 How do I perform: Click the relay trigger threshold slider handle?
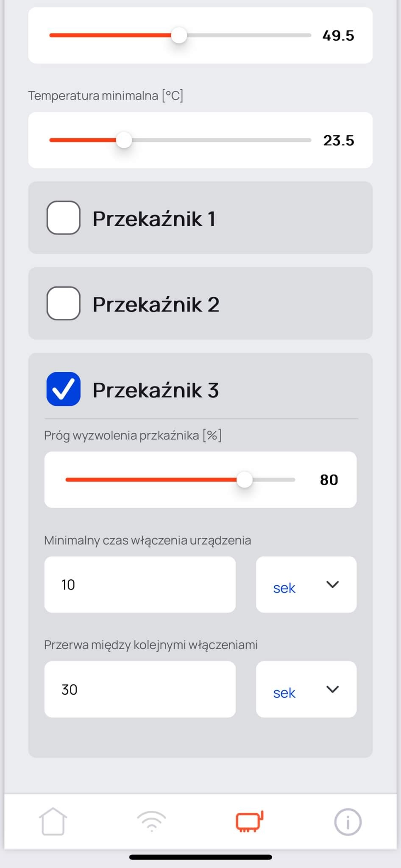(245, 480)
